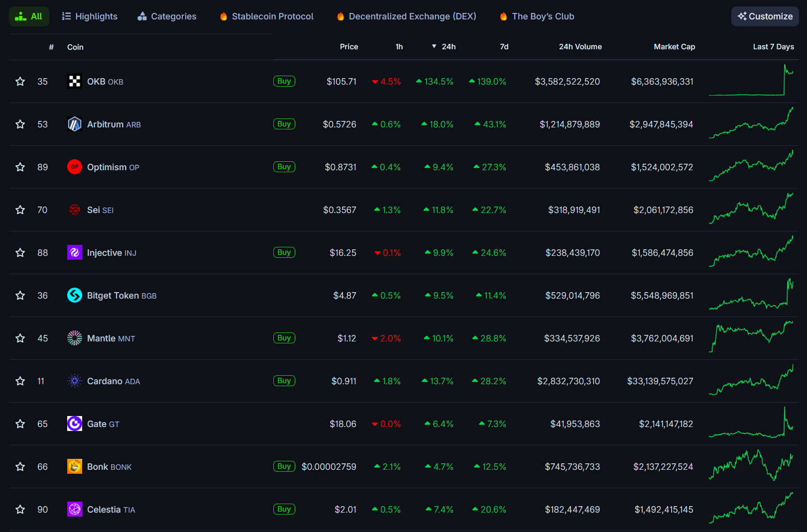Sort by the 24h column header
Screen dimensions: 807x532
pos(448,47)
